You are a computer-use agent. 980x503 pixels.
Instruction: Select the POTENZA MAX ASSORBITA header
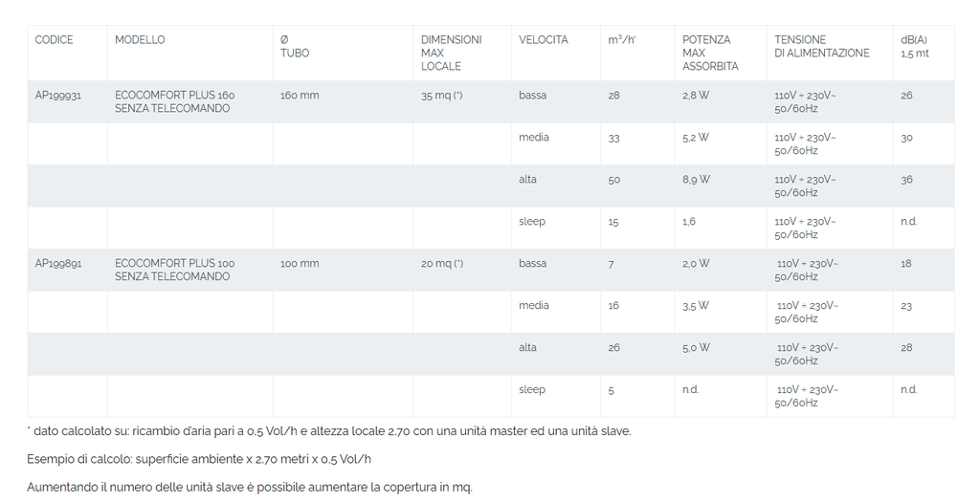click(709, 53)
